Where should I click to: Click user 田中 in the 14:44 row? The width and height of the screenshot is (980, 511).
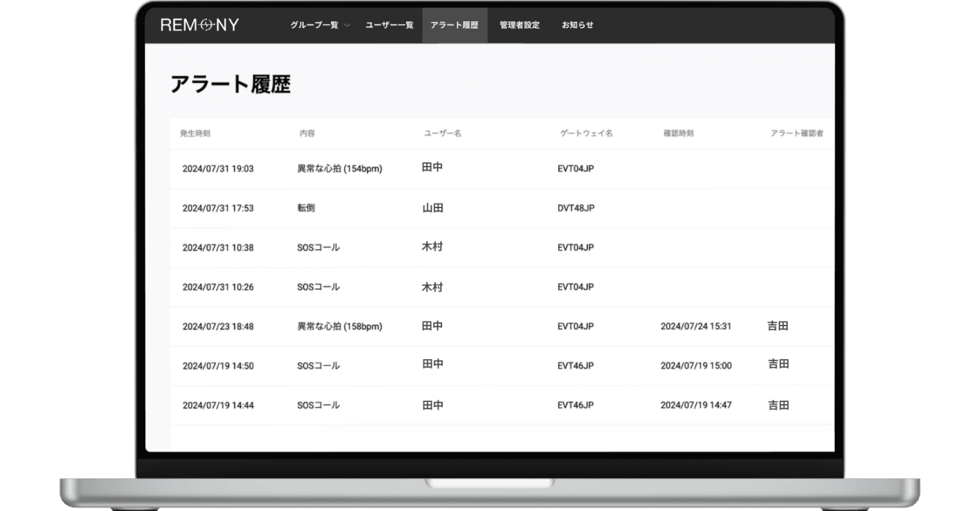(432, 405)
